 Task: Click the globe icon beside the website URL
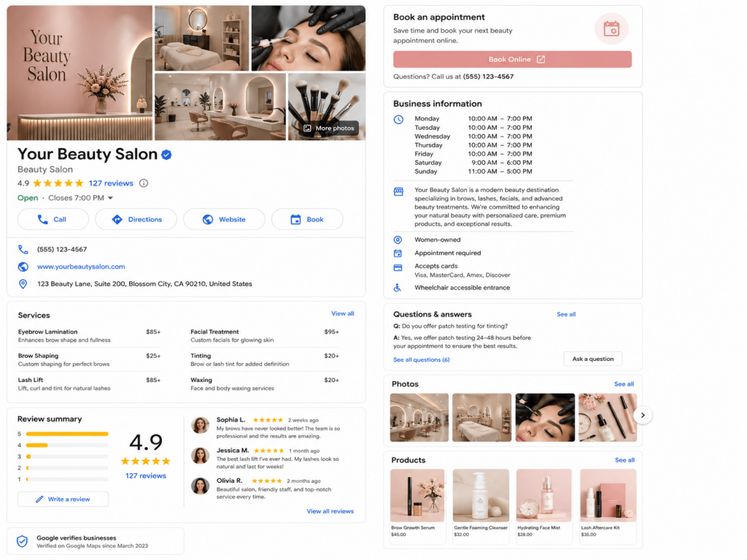coord(23,267)
